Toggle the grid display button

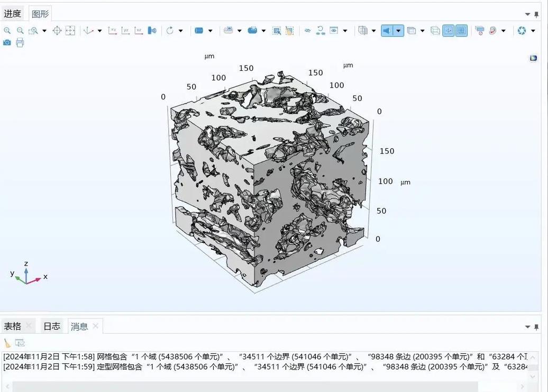461,31
